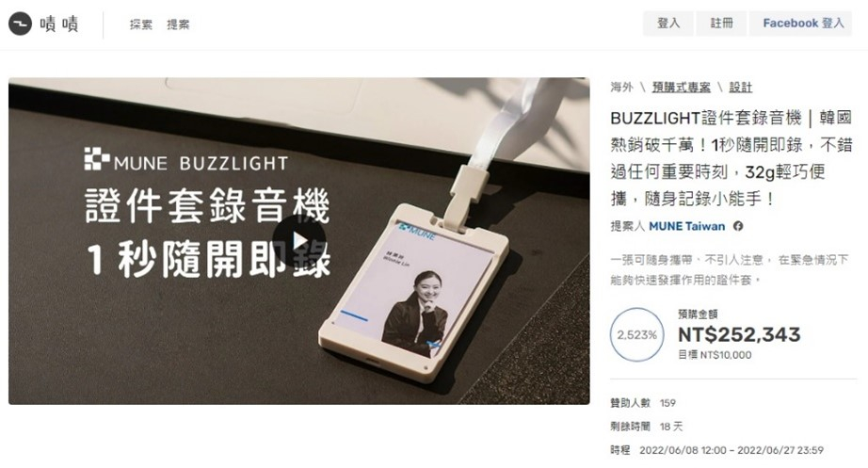The image size is (868, 468).
Task: Click the BUZZLIGHT project title text
Action: [731, 158]
